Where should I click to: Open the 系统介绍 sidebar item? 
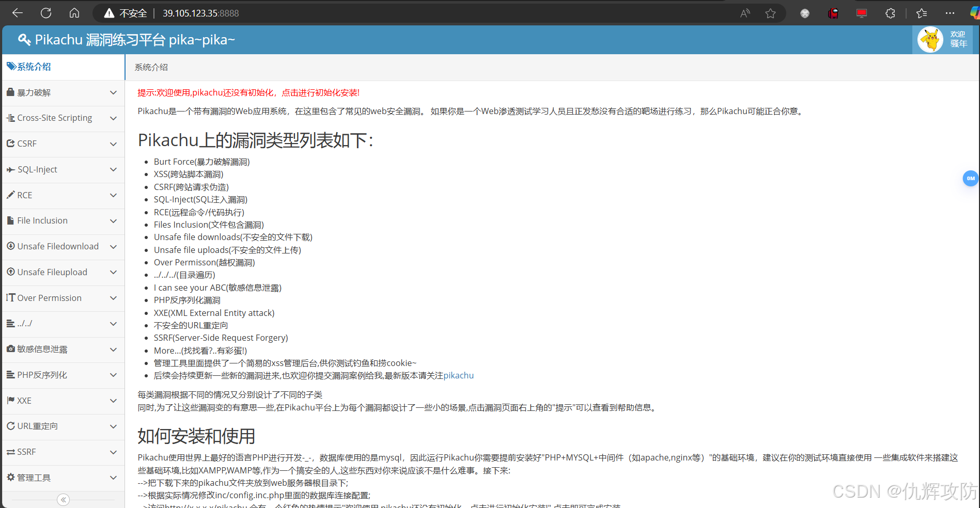63,67
